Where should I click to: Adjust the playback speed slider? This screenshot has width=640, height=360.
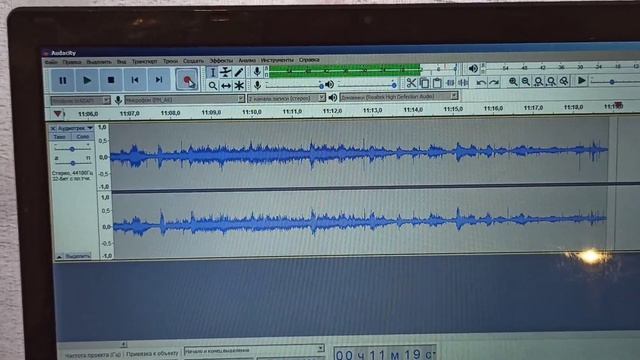(614, 82)
